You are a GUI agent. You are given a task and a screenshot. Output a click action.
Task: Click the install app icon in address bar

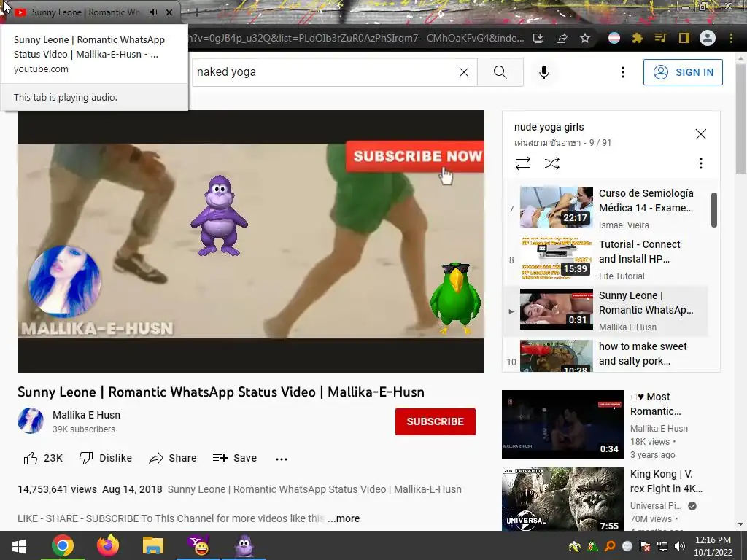click(538, 38)
